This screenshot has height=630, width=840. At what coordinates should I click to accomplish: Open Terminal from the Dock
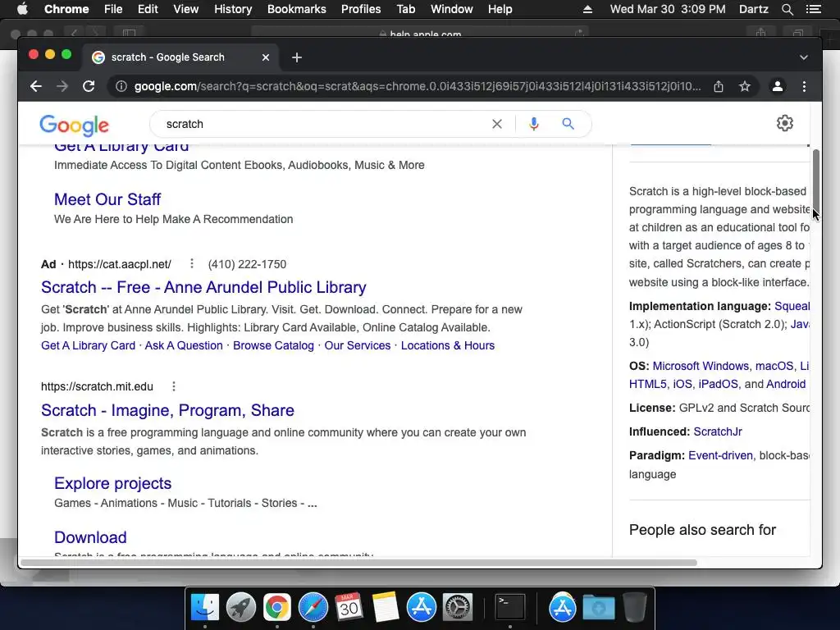[510, 607]
